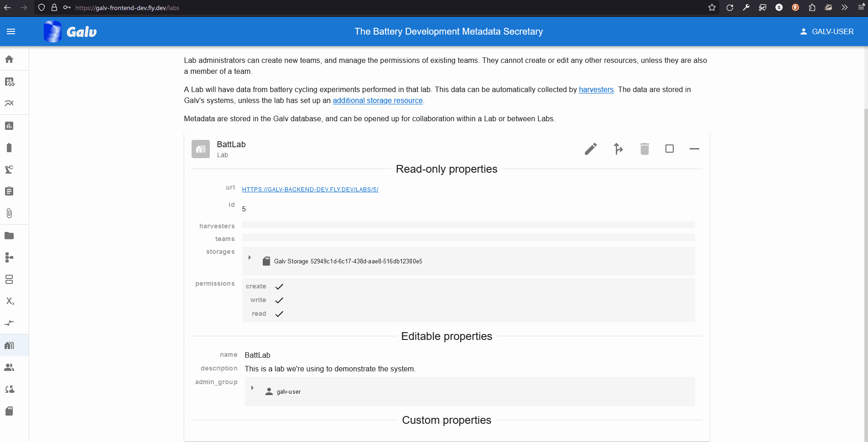Expand the Galv Storage entry
868x442 pixels.
(249, 258)
